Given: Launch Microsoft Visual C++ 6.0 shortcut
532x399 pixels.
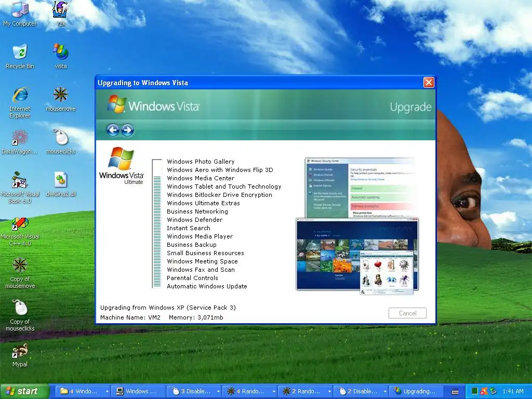Looking at the screenshot, I should tap(20, 231).
